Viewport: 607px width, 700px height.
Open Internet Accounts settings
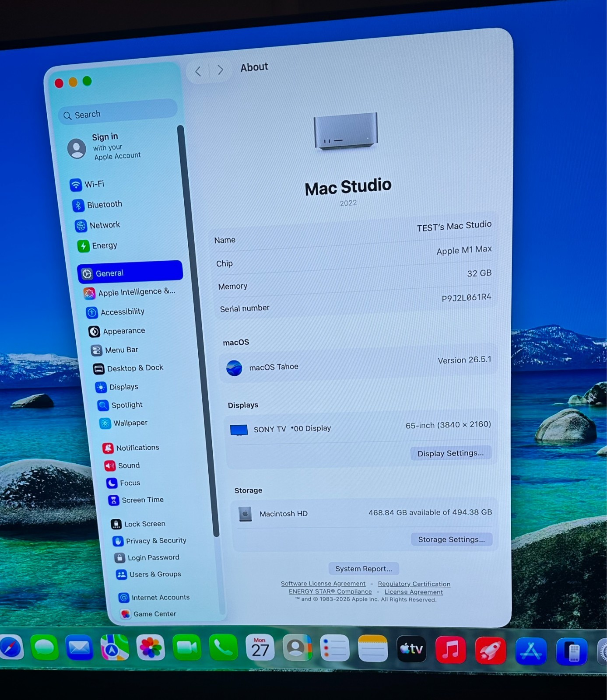click(154, 598)
